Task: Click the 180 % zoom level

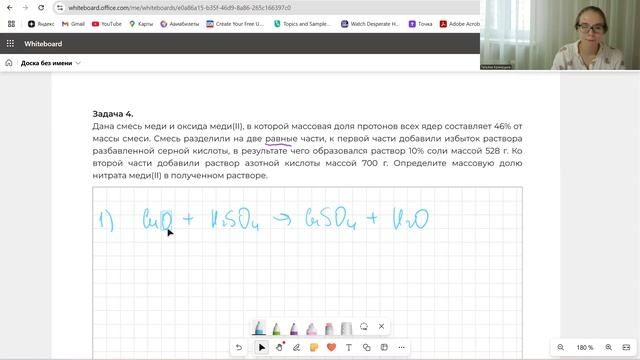Action: point(584,347)
